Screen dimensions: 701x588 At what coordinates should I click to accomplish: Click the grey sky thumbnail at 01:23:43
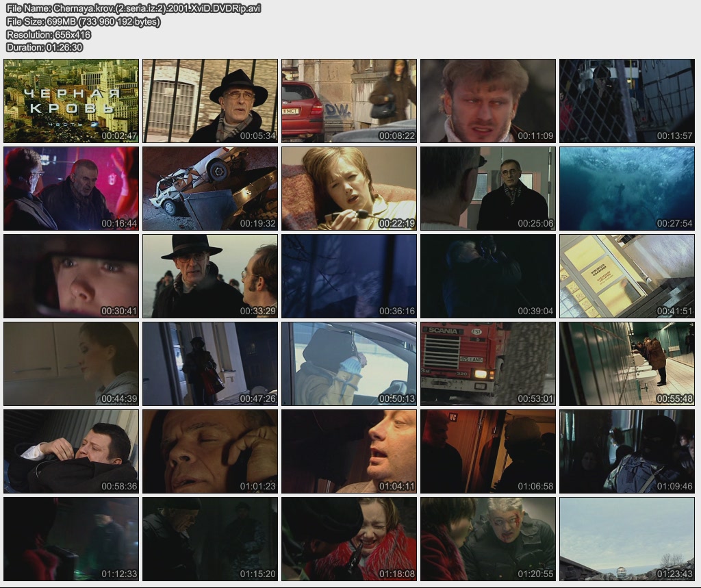click(627, 539)
